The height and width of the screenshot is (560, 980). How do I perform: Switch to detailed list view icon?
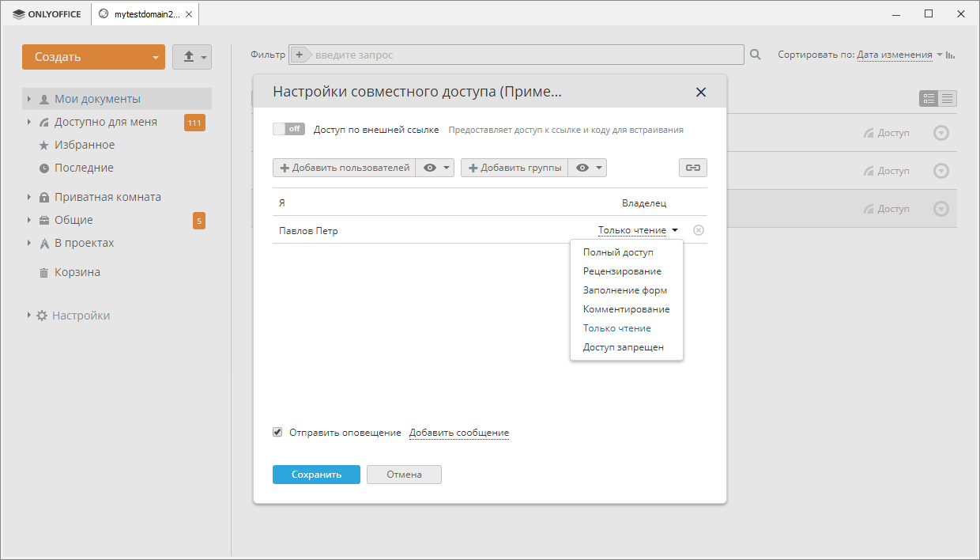click(x=929, y=99)
